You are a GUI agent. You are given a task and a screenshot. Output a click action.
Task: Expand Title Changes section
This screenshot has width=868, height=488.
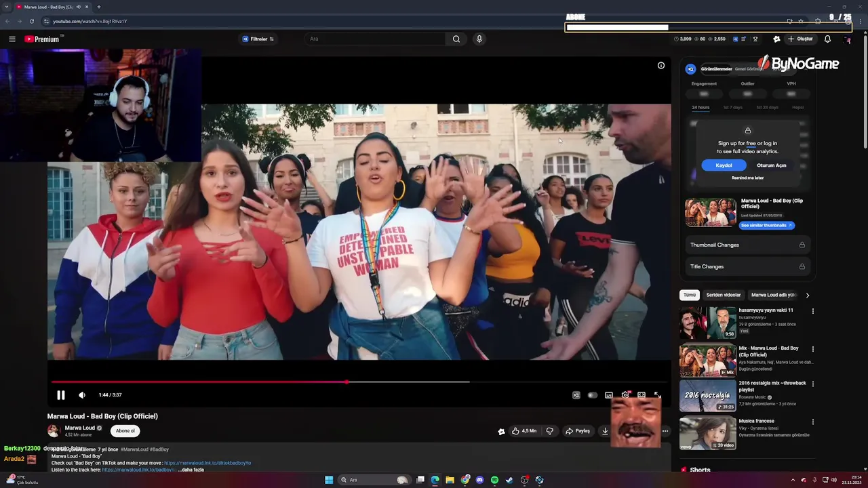[747, 266]
